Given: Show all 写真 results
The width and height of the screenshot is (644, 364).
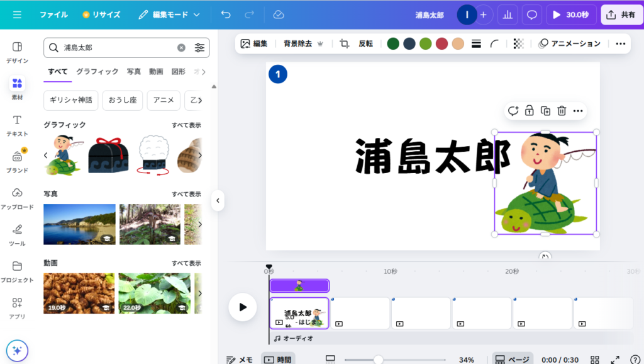Looking at the screenshot, I should pyautogui.click(x=186, y=194).
